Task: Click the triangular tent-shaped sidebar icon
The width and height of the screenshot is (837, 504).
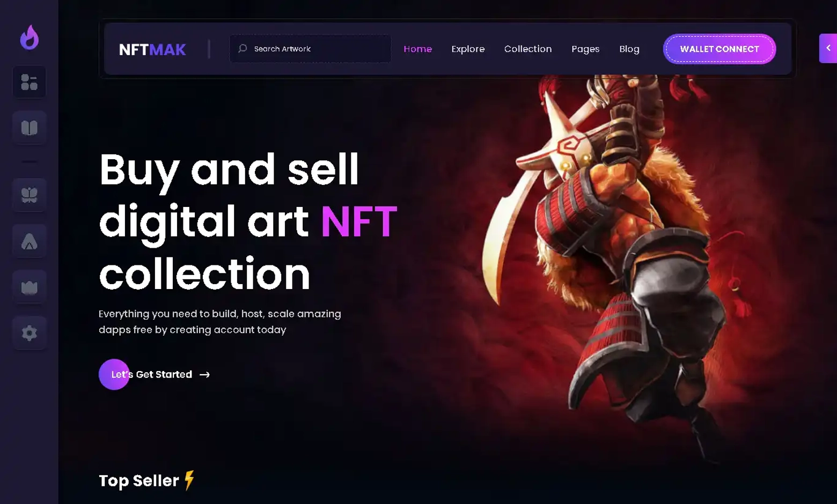Action: pyautogui.click(x=30, y=241)
